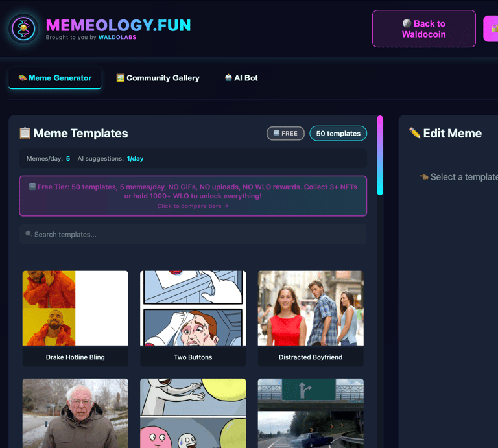The image size is (498, 448).
Task: Open the WALDOLABS link in the header
Action: pyautogui.click(x=117, y=37)
